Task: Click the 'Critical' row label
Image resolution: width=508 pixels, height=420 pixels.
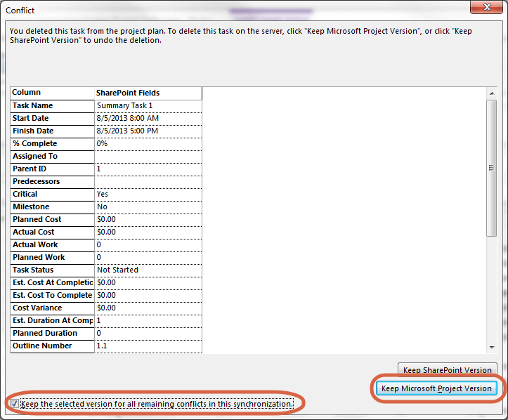Action: [25, 194]
